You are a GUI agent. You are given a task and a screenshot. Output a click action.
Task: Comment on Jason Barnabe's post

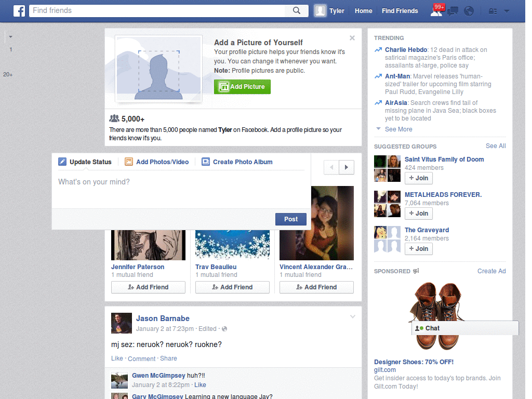141,358
